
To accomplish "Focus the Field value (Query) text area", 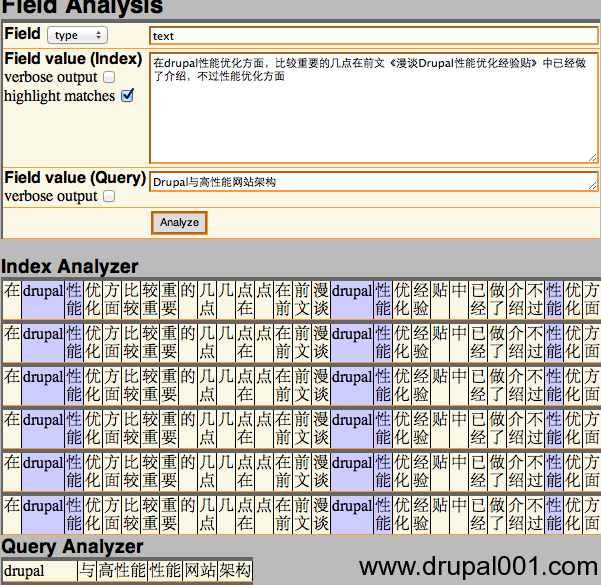I will 374,182.
